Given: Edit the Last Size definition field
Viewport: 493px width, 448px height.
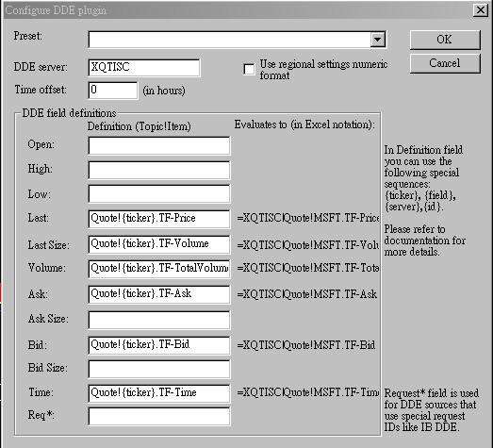Looking at the screenshot, I should 159,244.
